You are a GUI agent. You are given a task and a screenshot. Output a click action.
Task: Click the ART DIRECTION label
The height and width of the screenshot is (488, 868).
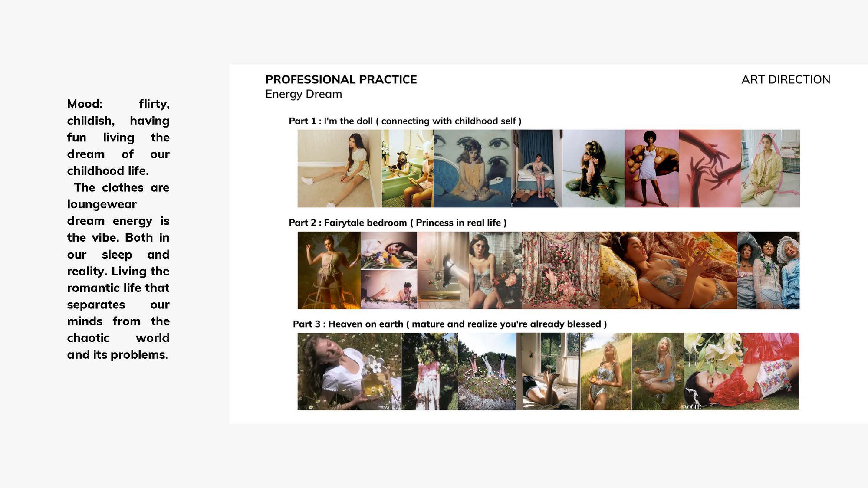(x=786, y=79)
